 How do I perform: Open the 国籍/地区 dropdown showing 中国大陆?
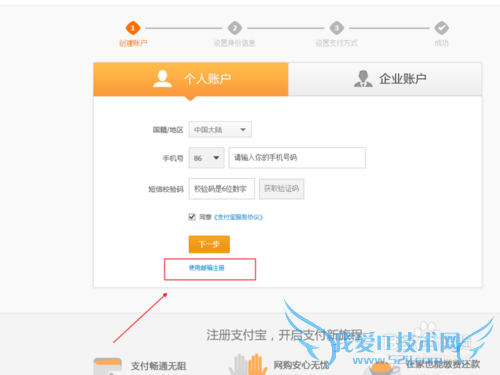coord(220,129)
